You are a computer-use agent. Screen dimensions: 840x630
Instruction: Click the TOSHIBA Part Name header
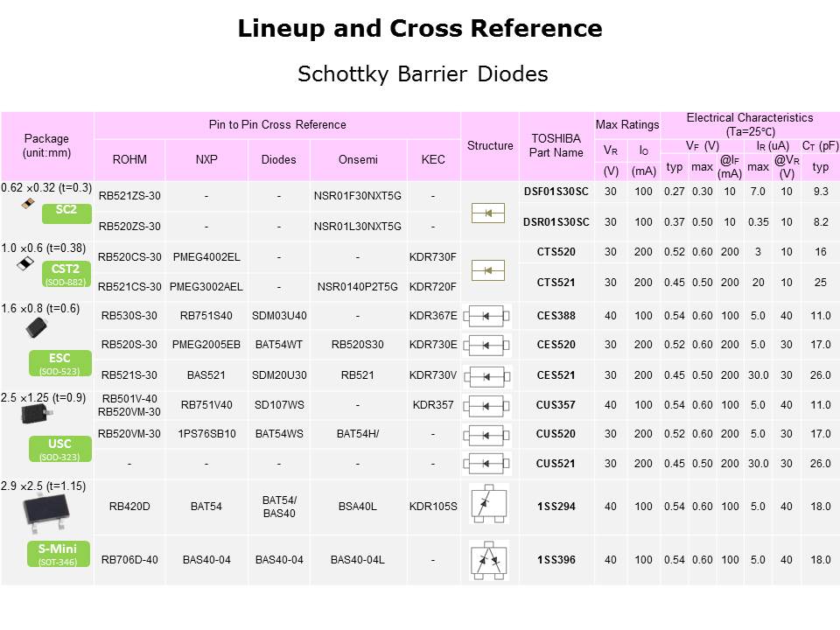point(556,146)
